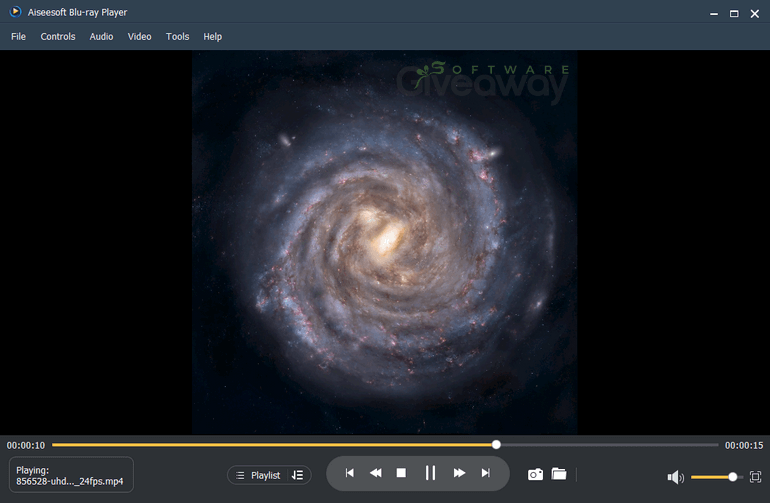Viewport: 770px width, 503px height.
Task: Close the Blu-ray Player window
Action: click(x=755, y=14)
